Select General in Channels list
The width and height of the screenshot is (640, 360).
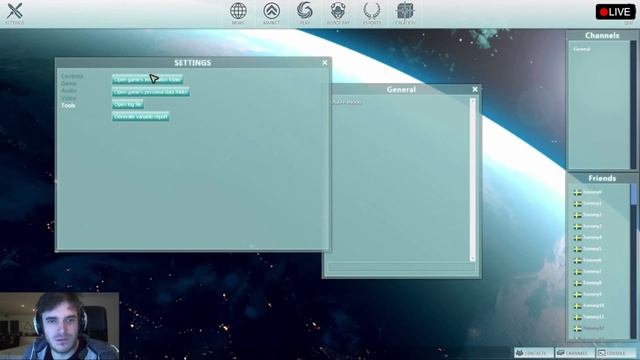point(582,49)
